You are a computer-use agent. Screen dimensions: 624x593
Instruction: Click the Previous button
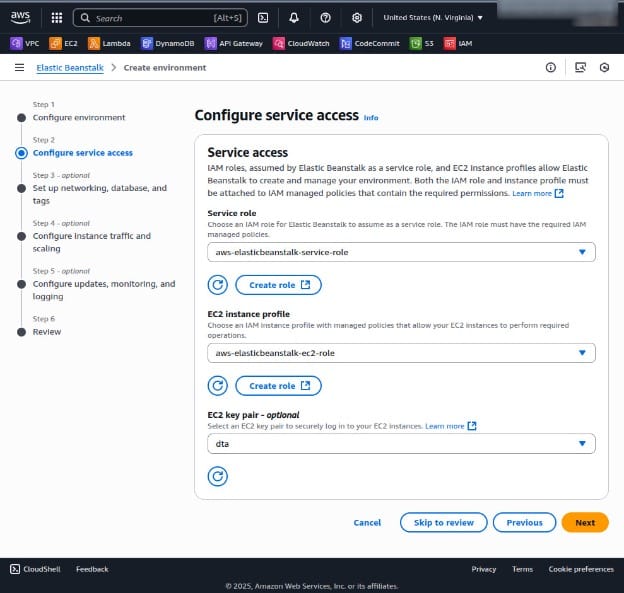coord(525,522)
